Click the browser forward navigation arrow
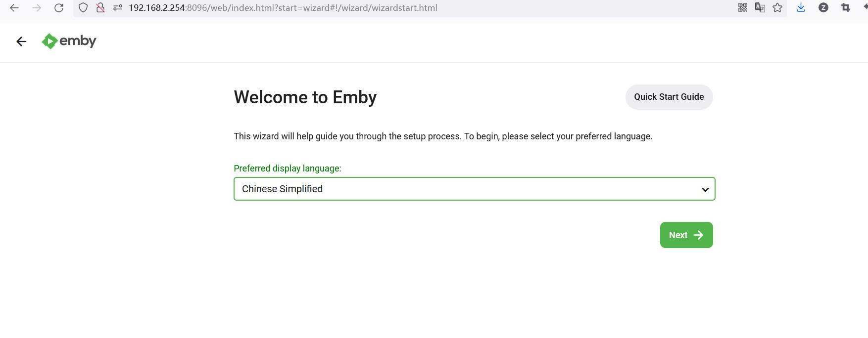 (37, 8)
